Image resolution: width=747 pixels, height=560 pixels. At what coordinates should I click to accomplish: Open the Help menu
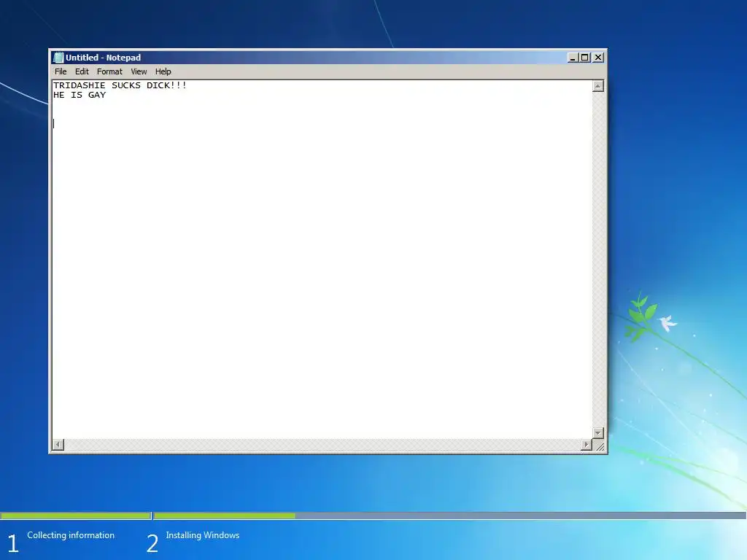(163, 71)
